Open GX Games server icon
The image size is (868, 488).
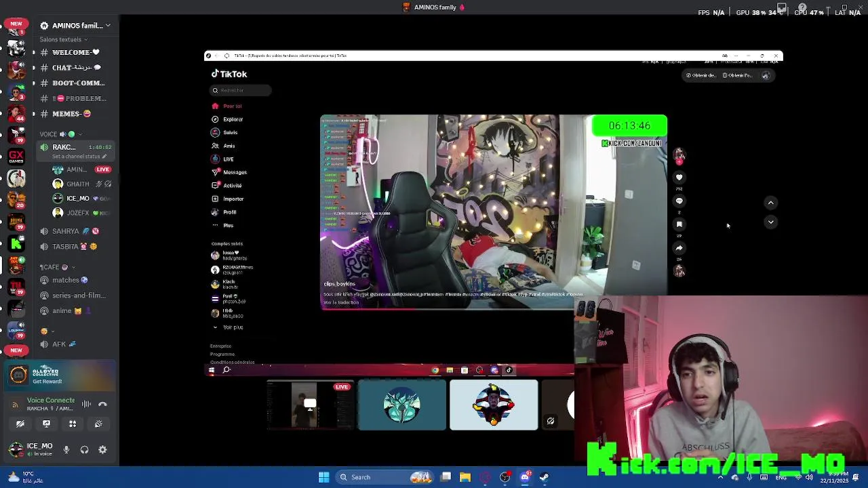16,157
